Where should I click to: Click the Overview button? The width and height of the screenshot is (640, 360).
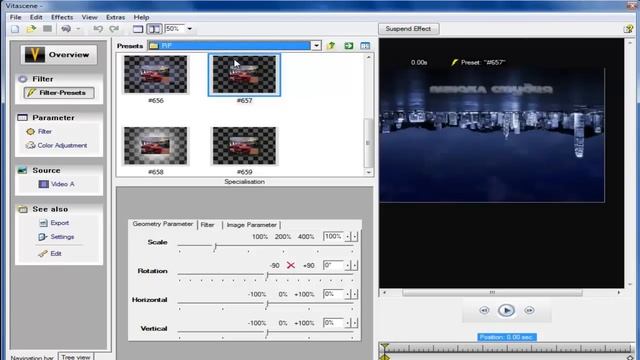coord(59,55)
